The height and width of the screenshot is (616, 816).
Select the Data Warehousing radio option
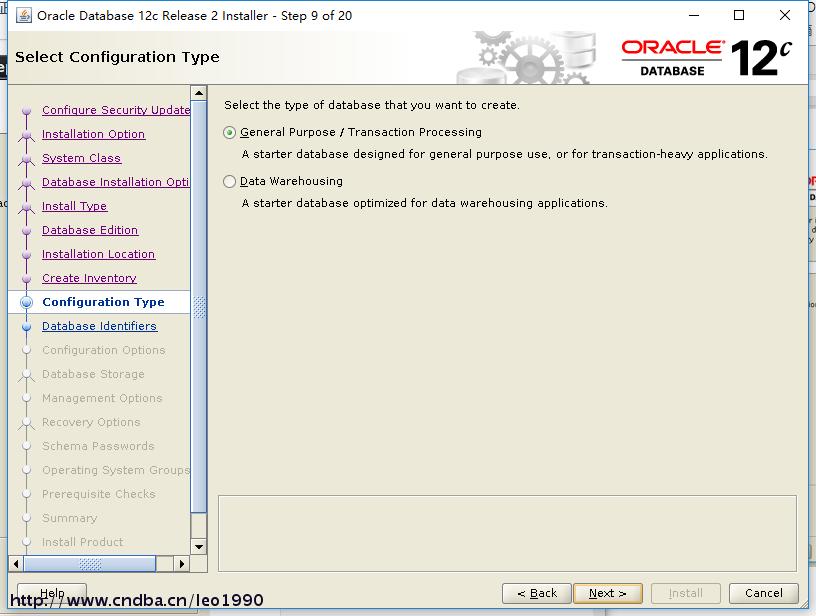(x=230, y=182)
